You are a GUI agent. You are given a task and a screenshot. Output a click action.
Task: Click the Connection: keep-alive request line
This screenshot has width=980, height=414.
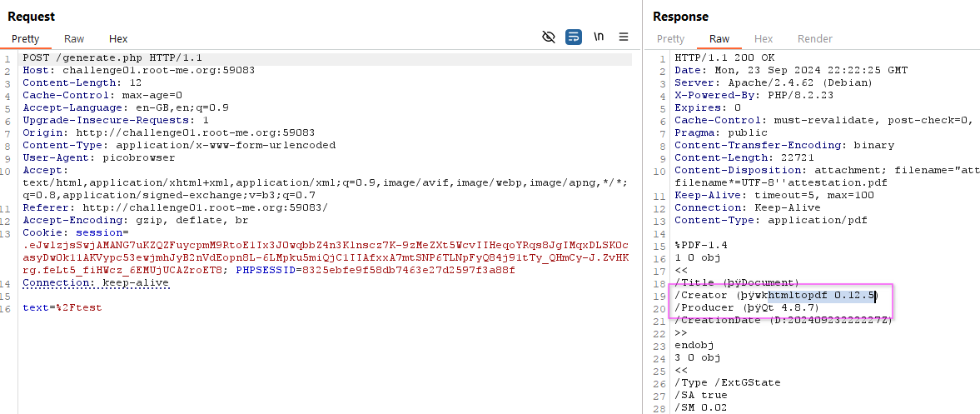97,282
